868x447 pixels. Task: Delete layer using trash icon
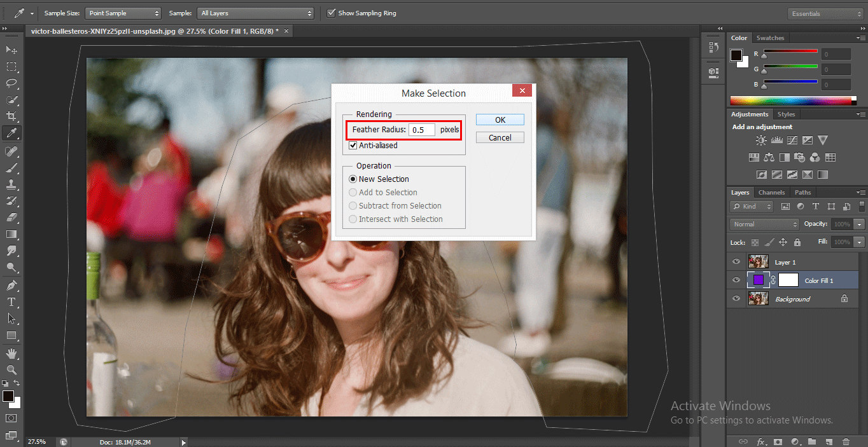pos(846,441)
